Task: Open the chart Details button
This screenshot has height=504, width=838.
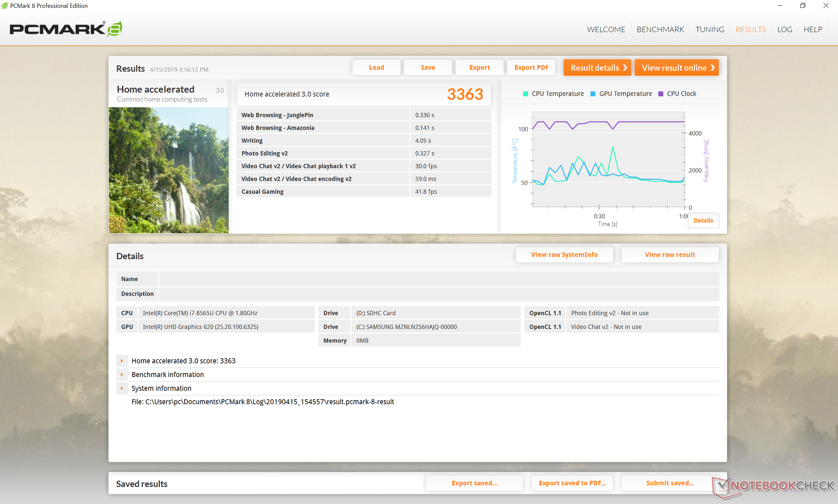Action: [703, 220]
